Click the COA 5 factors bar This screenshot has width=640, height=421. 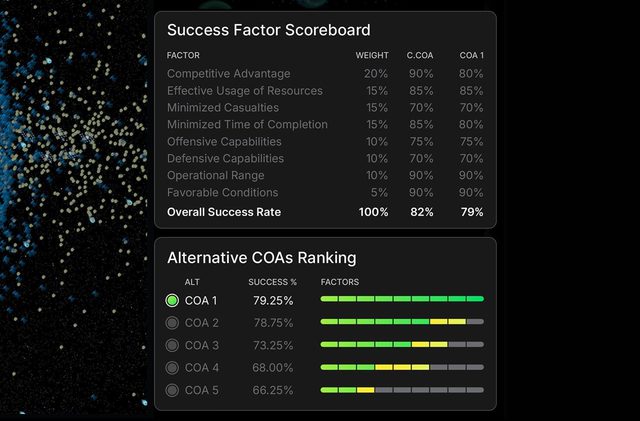401,390
